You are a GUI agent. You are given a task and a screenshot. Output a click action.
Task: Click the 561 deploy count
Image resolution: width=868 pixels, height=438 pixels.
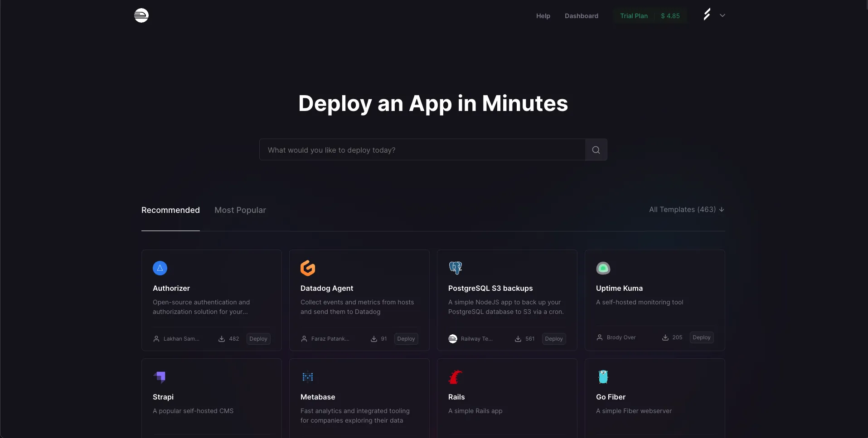coord(530,339)
